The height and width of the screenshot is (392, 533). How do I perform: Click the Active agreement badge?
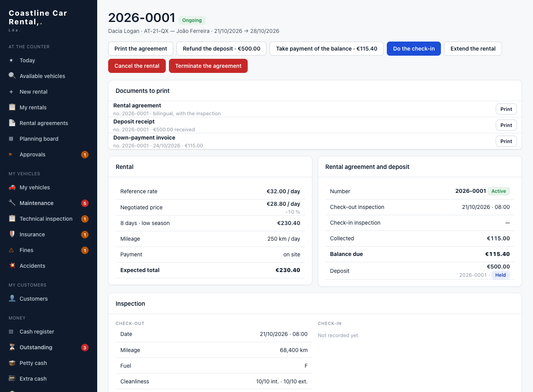tap(499, 191)
